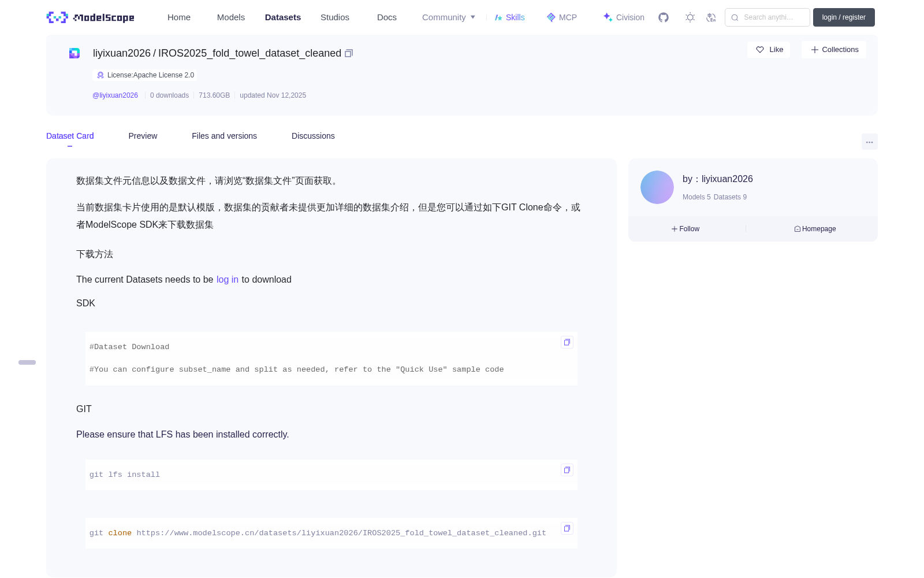
Task: Copy the Dataset Download code block
Action: 567,342
